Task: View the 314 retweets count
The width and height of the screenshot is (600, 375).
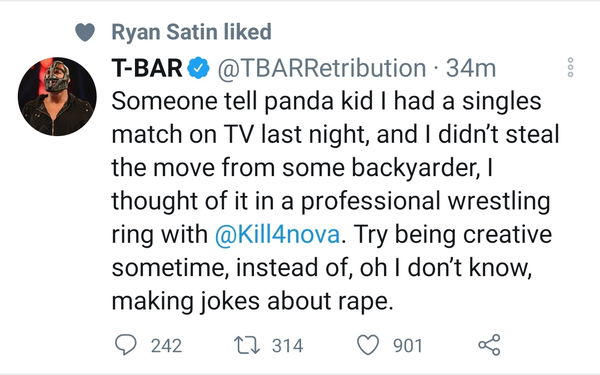Action: tap(287, 346)
